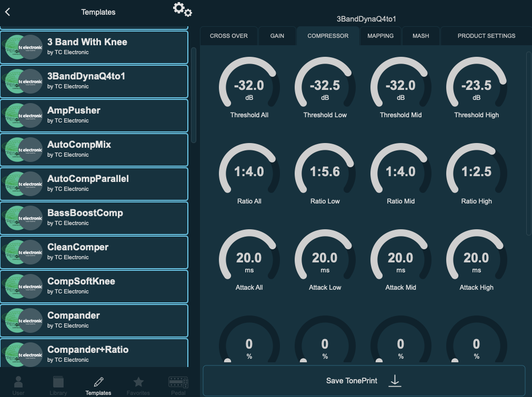Click the Templates header title

coord(98,12)
